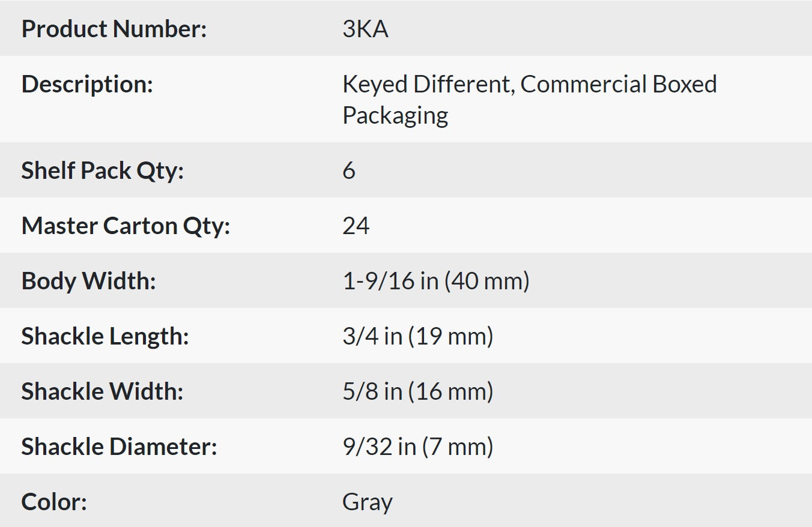Image resolution: width=812 pixels, height=527 pixels.
Task: Select the "Commercial Boxed" text
Action: (x=619, y=84)
